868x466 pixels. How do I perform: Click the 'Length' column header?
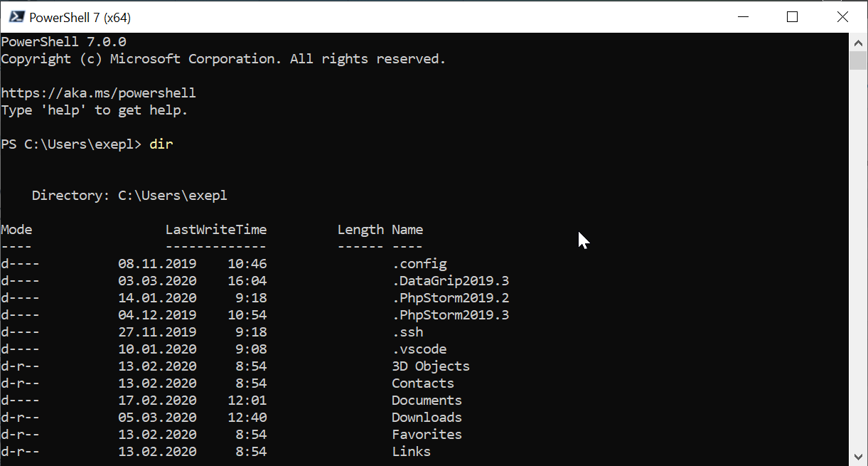click(x=360, y=230)
